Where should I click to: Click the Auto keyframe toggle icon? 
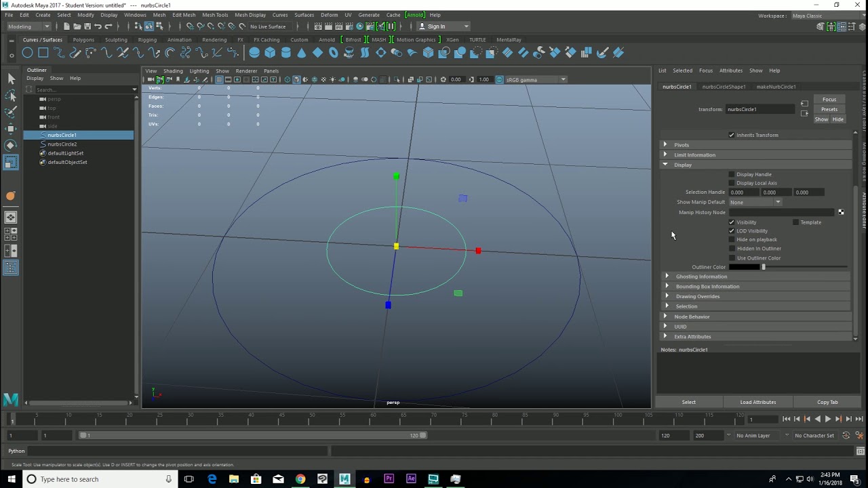[x=846, y=436]
